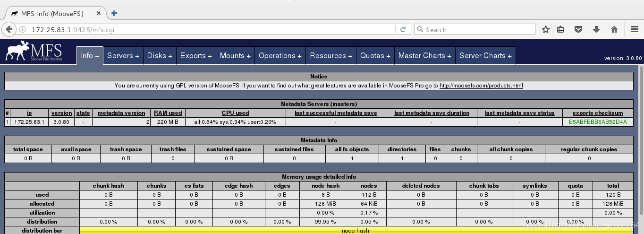The height and width of the screenshot is (234, 644).
Task: Sort masters by version column header
Action: tap(61, 113)
